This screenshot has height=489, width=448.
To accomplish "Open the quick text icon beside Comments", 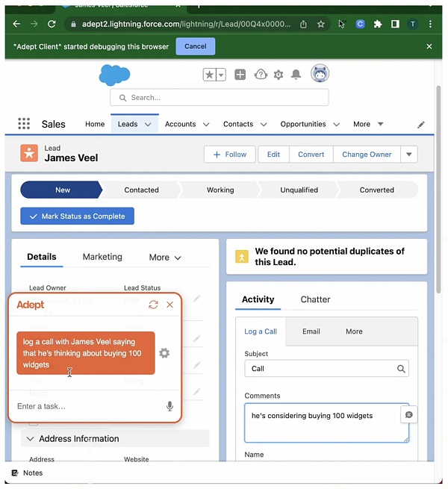I will [409, 415].
